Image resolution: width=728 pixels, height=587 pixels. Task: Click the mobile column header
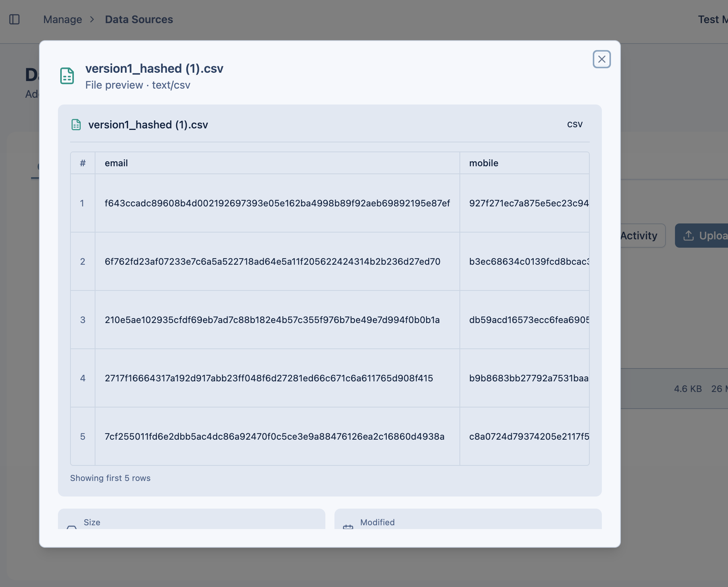click(484, 163)
